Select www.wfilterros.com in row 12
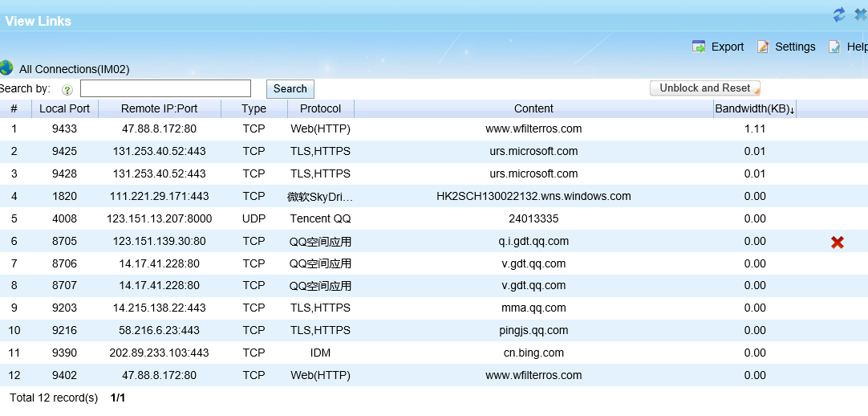Viewport: 868px width, 416px height. pyautogui.click(x=533, y=376)
